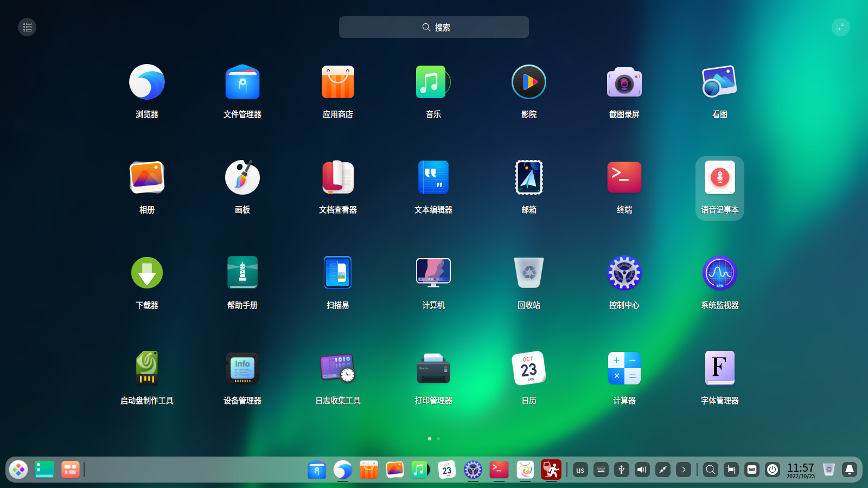Open 回收站 trash in the launcher grid
The image size is (868, 488).
tap(529, 273)
